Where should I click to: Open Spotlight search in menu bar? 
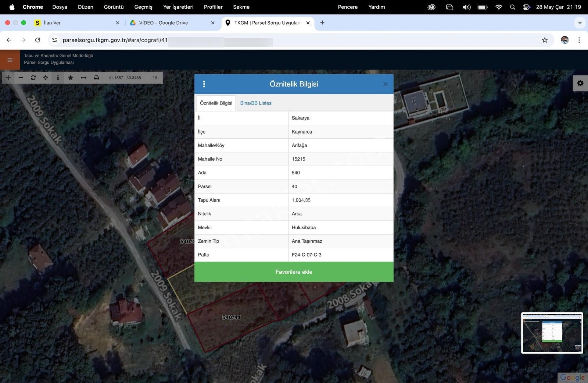click(x=513, y=7)
